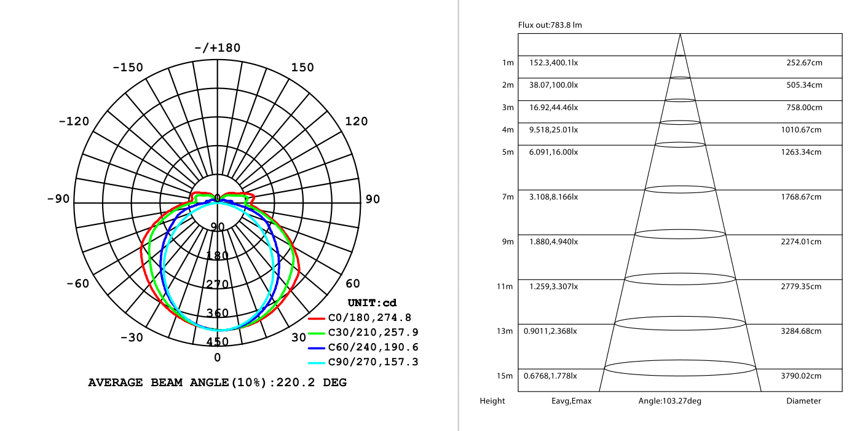This screenshot has width=868, height=431.
Task: Click the 16.92,44.46lx illuminance value
Action: [553, 108]
